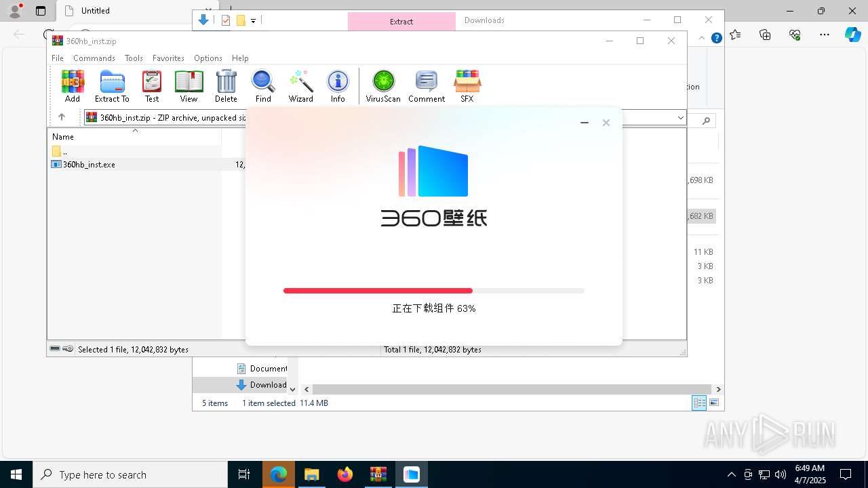This screenshot has width=868, height=488.
Task: Open Edge collections icon
Action: pyautogui.click(x=766, y=35)
